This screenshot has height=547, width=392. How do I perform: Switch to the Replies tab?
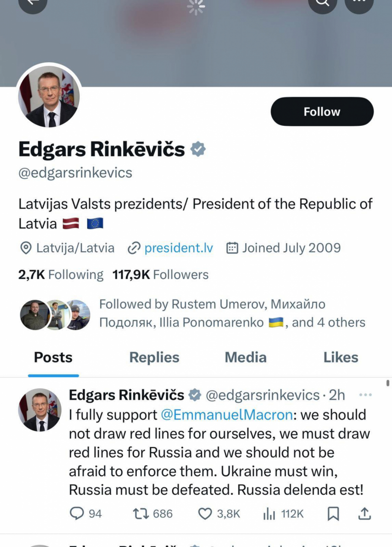(154, 357)
